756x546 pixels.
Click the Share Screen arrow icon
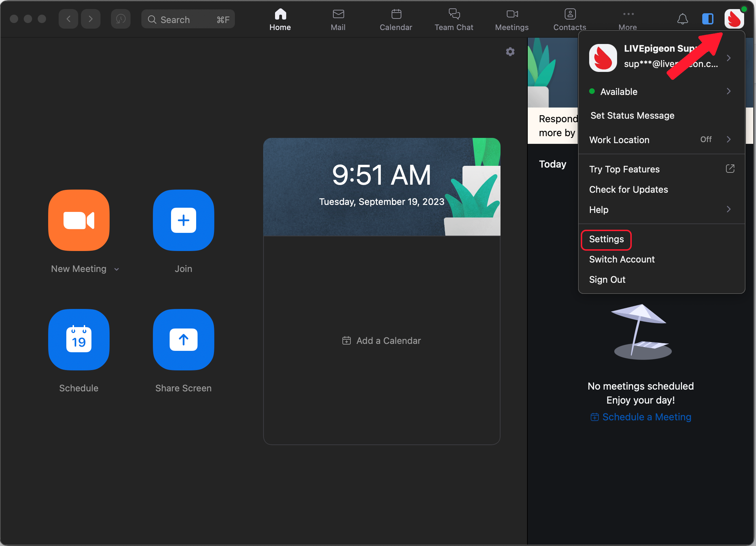(183, 340)
